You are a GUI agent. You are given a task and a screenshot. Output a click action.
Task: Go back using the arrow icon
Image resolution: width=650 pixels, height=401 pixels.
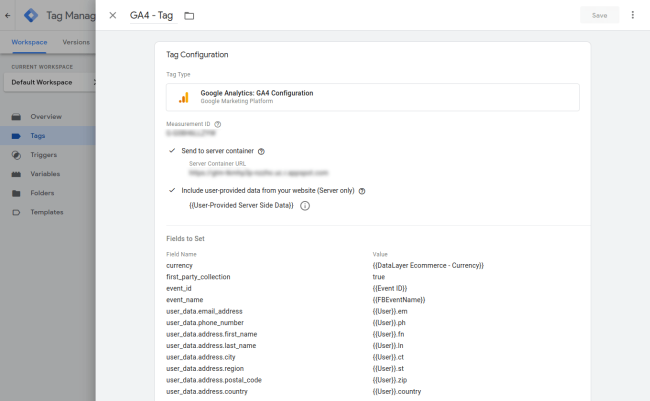[9, 16]
